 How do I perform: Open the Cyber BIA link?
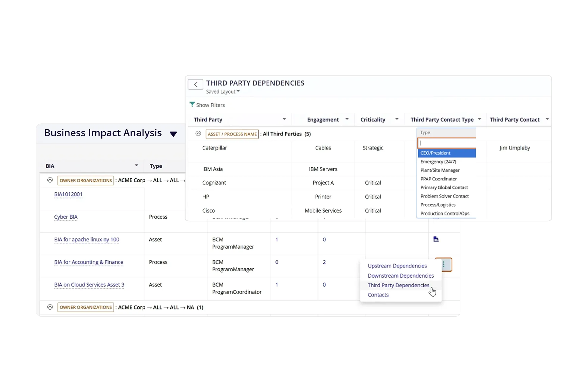point(66,217)
